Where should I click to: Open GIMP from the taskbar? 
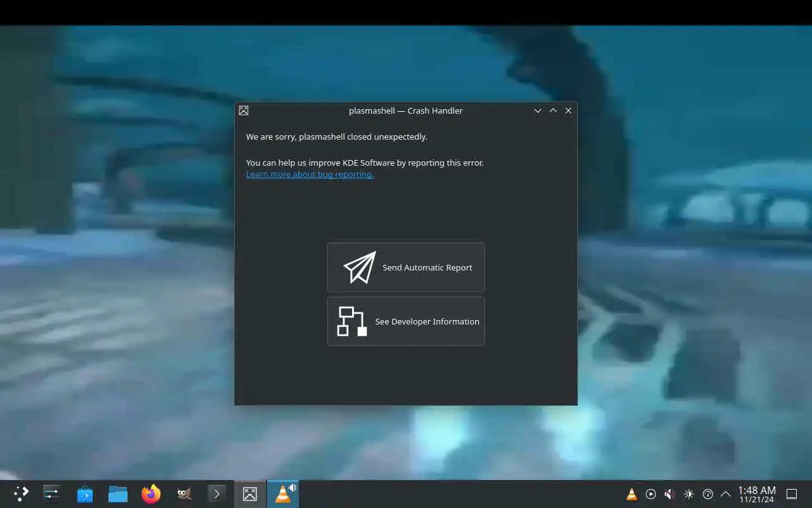pyautogui.click(x=184, y=494)
